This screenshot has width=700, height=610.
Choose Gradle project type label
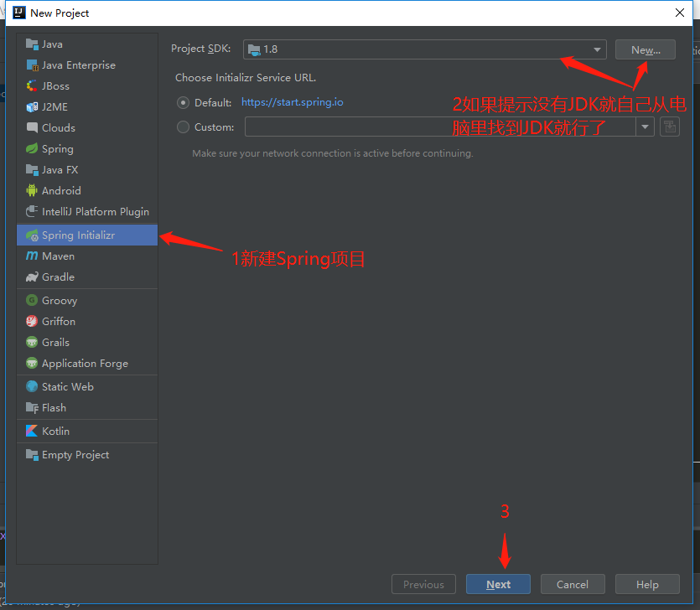(x=58, y=277)
